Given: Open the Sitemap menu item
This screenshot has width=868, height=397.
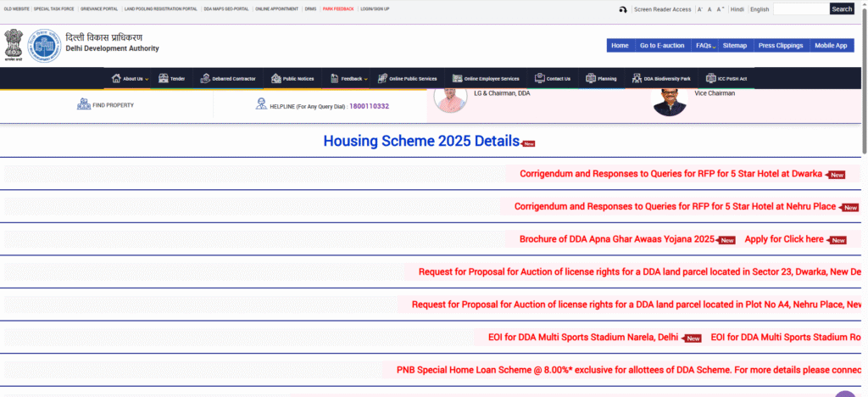Looking at the screenshot, I should pyautogui.click(x=735, y=46).
